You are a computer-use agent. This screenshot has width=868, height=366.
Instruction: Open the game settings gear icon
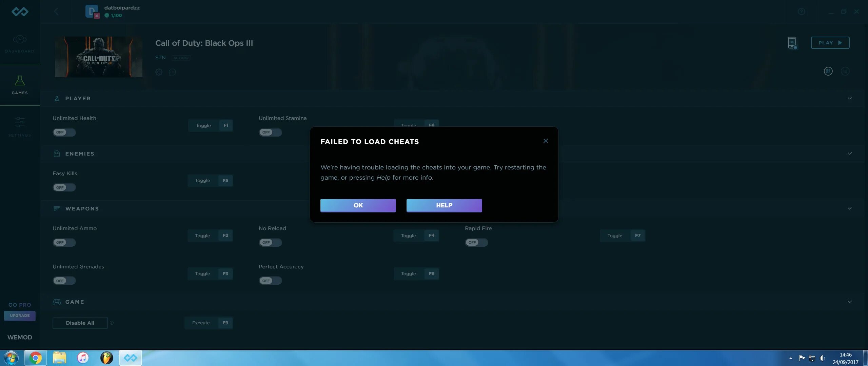(x=159, y=72)
